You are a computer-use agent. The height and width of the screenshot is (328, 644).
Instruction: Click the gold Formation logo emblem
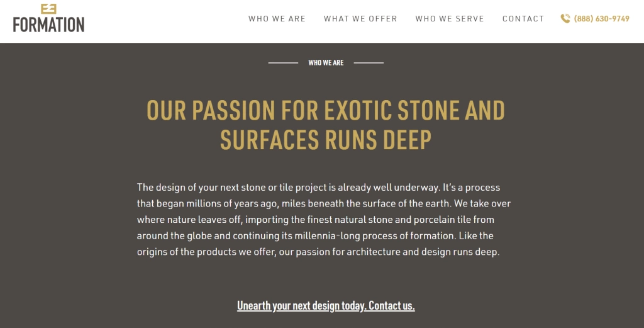[48, 8]
